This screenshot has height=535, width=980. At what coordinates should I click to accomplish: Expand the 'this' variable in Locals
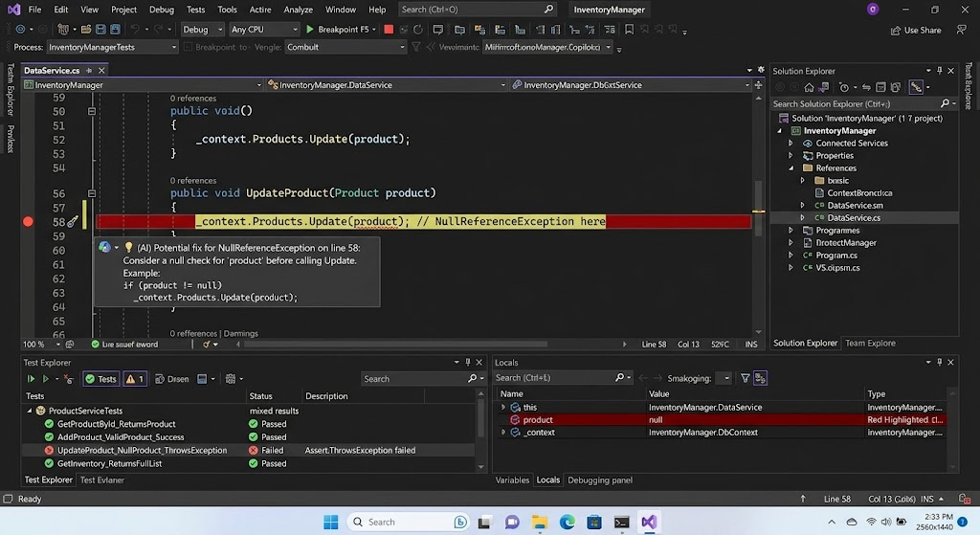pyautogui.click(x=503, y=407)
